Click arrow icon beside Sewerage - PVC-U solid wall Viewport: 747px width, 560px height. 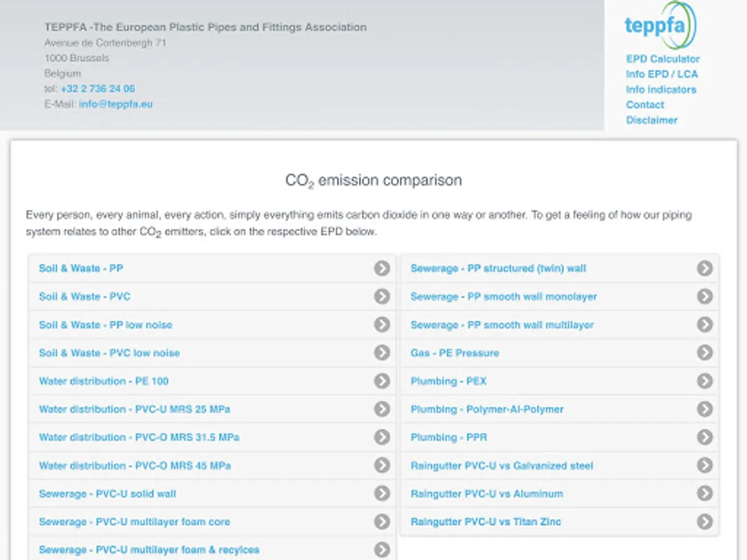tap(382, 493)
